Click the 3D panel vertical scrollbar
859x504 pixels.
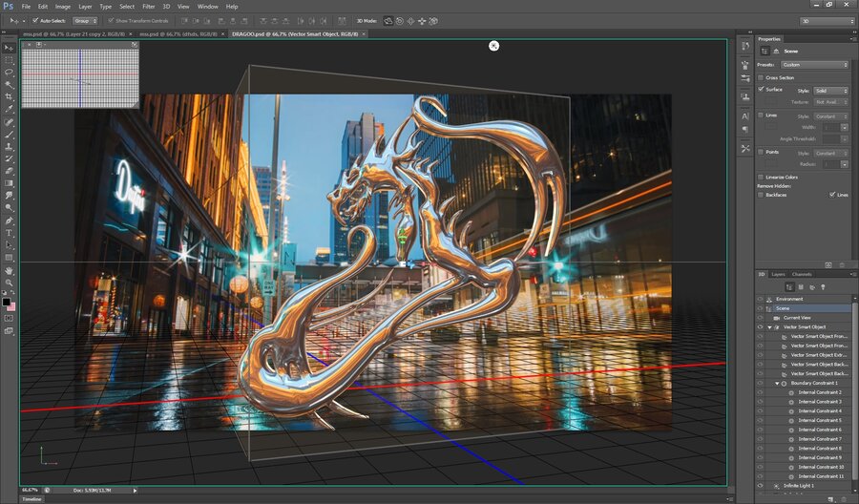pyautogui.click(x=854, y=391)
